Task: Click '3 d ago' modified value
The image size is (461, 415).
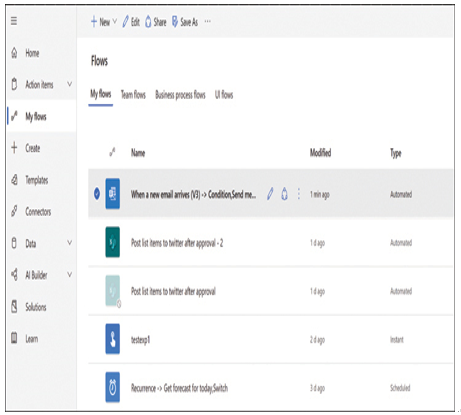Action: point(317,388)
